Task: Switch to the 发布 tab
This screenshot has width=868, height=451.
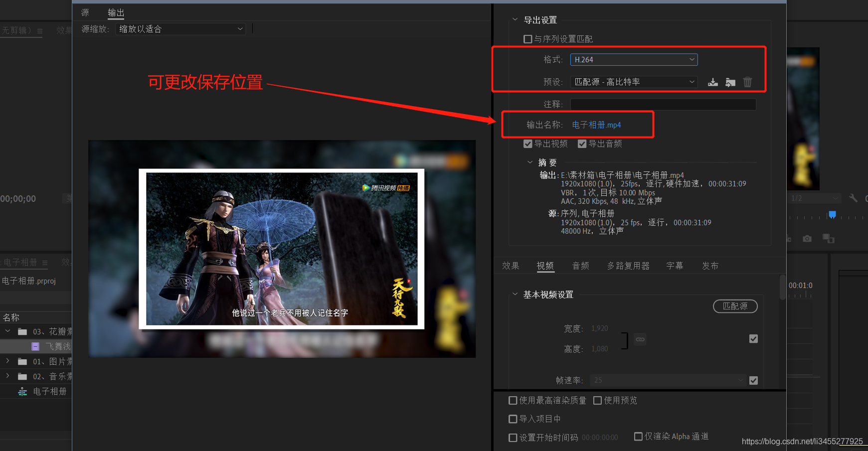Action: coord(710,266)
